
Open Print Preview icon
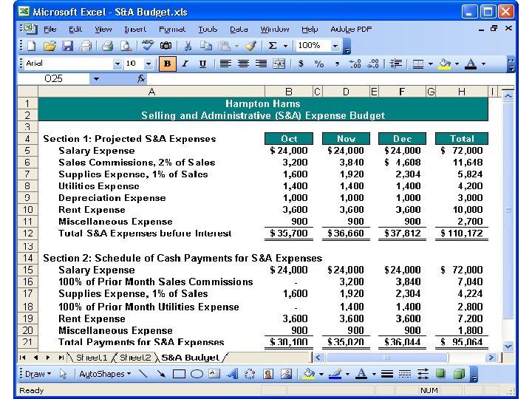126,46
